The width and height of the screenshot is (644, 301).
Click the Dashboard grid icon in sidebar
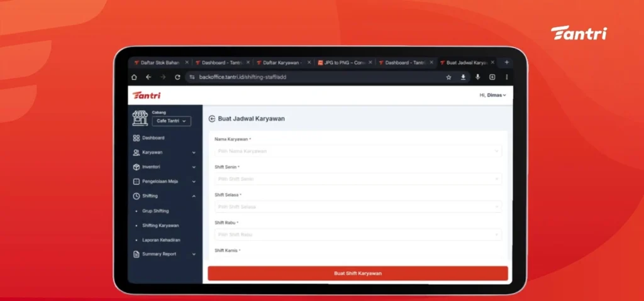coord(136,138)
